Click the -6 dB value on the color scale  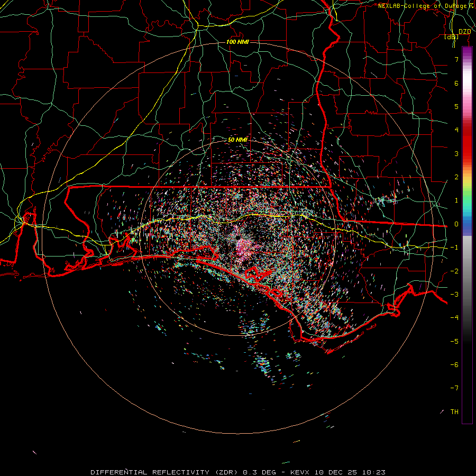[454, 365]
